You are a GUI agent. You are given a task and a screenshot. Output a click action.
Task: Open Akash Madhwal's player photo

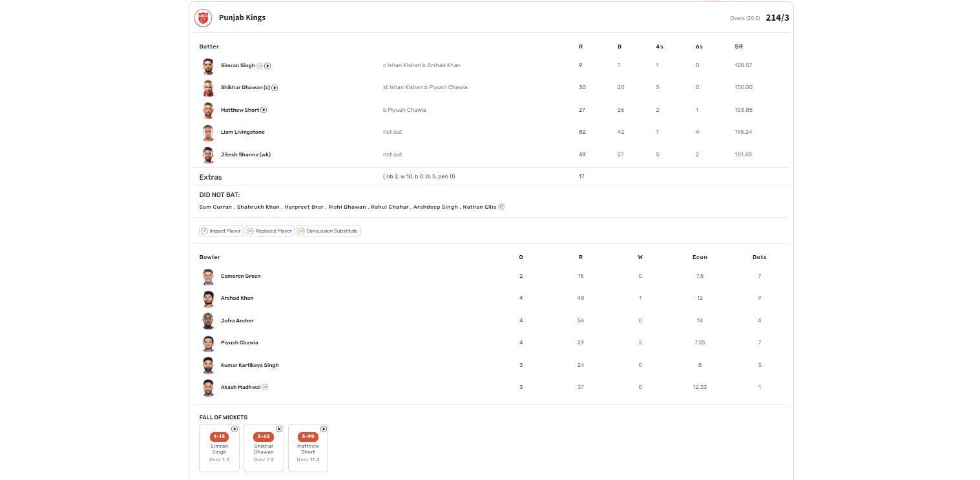[208, 387]
